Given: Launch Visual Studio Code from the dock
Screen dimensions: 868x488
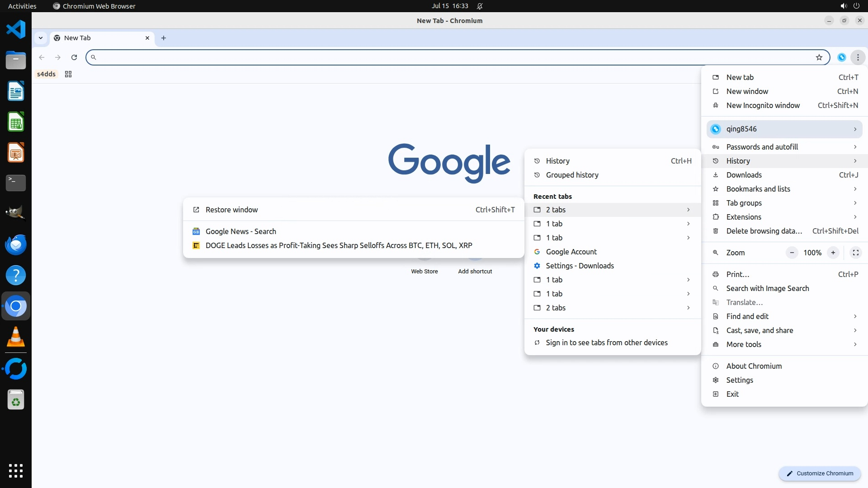Looking at the screenshot, I should (16, 30).
